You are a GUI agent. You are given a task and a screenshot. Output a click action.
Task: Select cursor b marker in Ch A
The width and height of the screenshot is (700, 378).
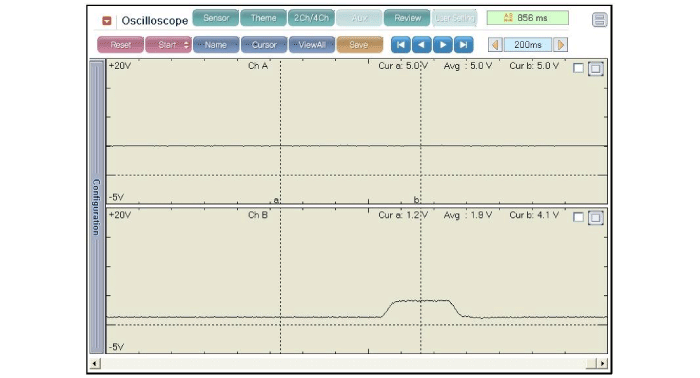(x=417, y=199)
